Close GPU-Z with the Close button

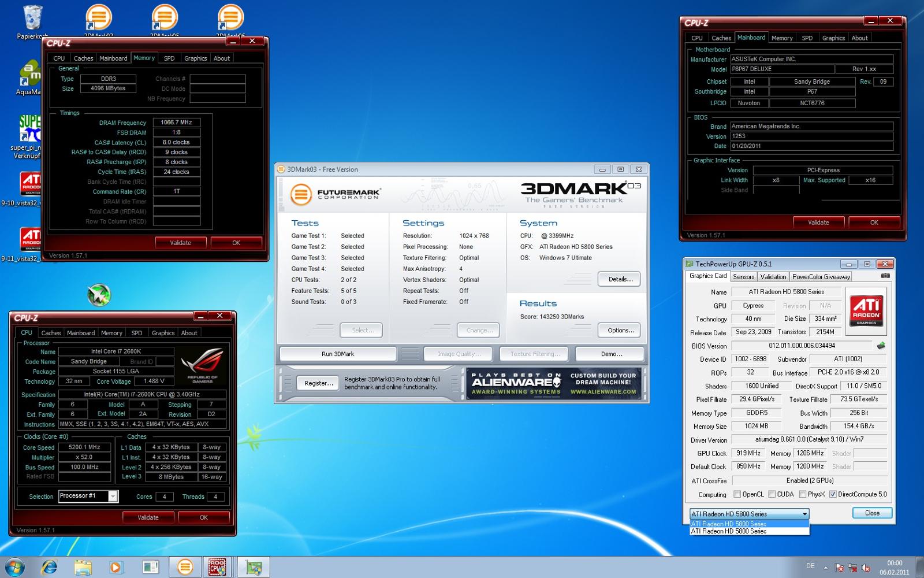tap(872, 513)
